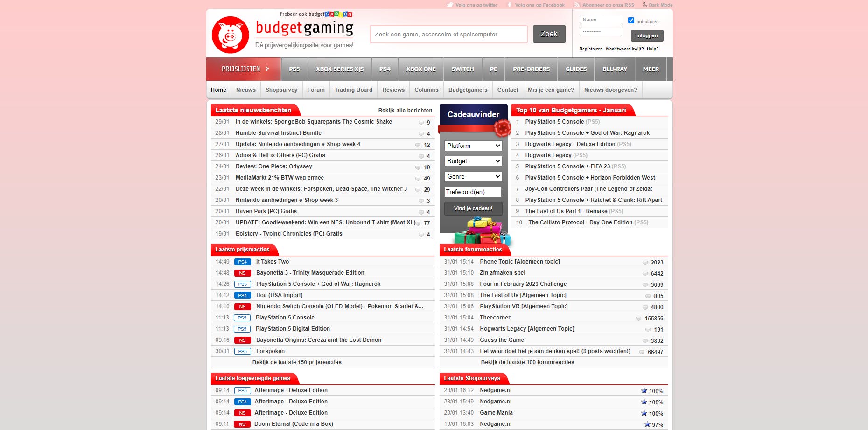Toggle the 'onthouden' remember-me checkbox
This screenshot has width=868, height=430.
coord(631,21)
